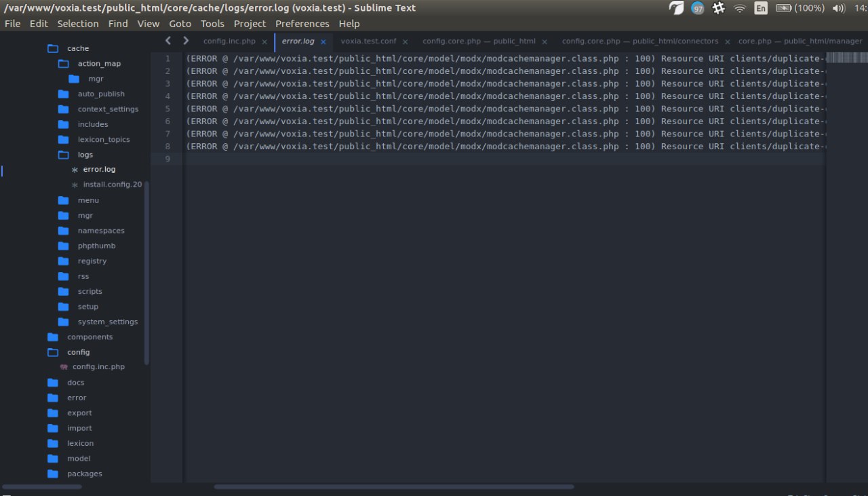Open the Wi-Fi network indicator
Viewport: 868px width, 496px height.
[740, 8]
